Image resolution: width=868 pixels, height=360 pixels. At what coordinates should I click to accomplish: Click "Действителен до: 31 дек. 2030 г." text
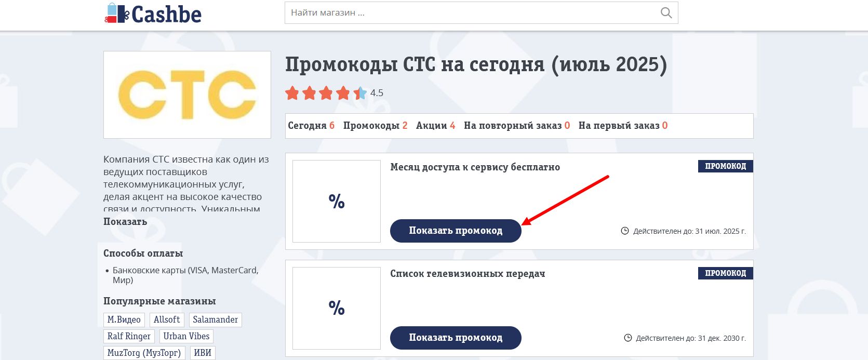pos(691,338)
